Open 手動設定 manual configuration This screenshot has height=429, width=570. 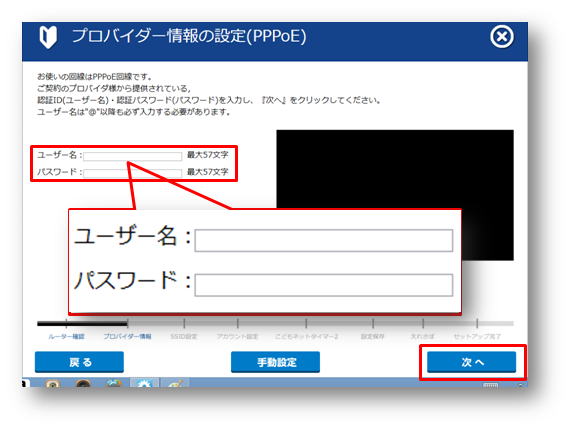click(276, 362)
